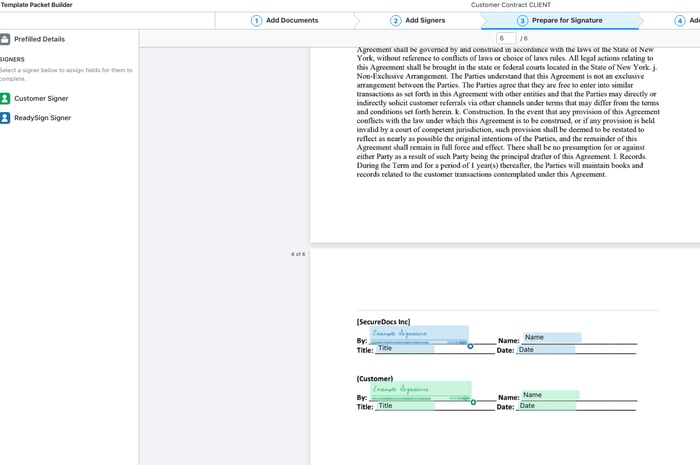Viewport: 700px width, 465px height.
Task: Click the 6 of 6 page marker
Action: pos(298,254)
